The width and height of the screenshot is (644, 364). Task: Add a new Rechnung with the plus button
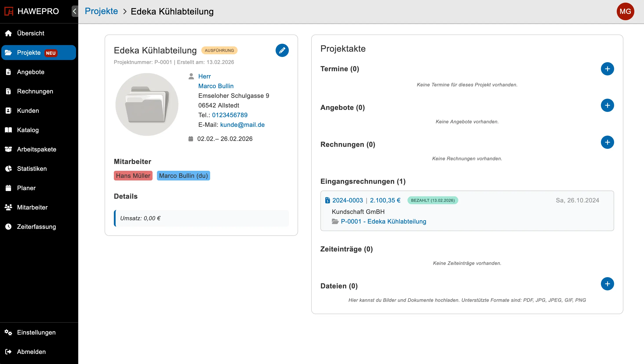click(608, 142)
